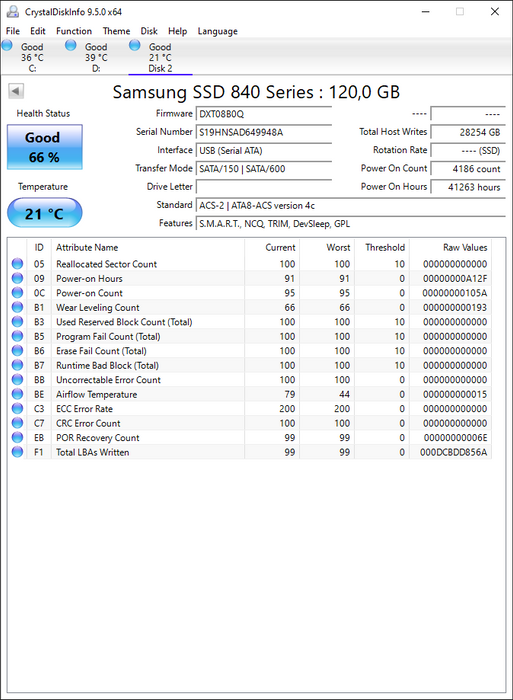Click status icon of CRC Error Count row
This screenshot has width=513, height=700.
[x=17, y=423]
